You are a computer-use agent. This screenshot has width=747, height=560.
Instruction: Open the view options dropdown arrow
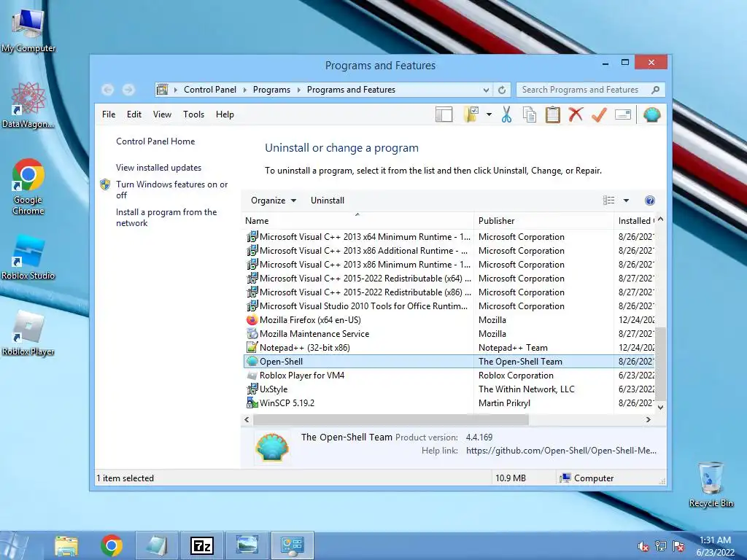click(626, 201)
